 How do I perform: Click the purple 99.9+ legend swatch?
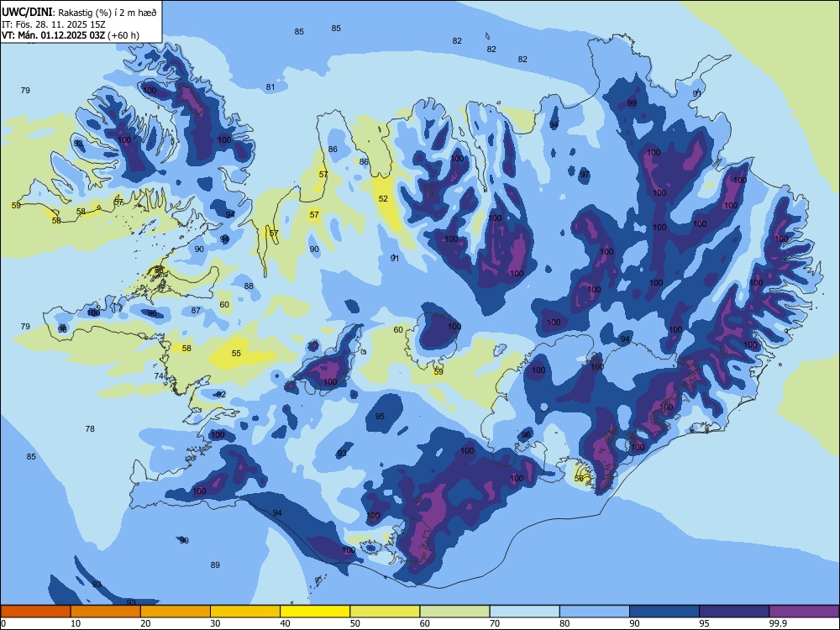[804, 612]
